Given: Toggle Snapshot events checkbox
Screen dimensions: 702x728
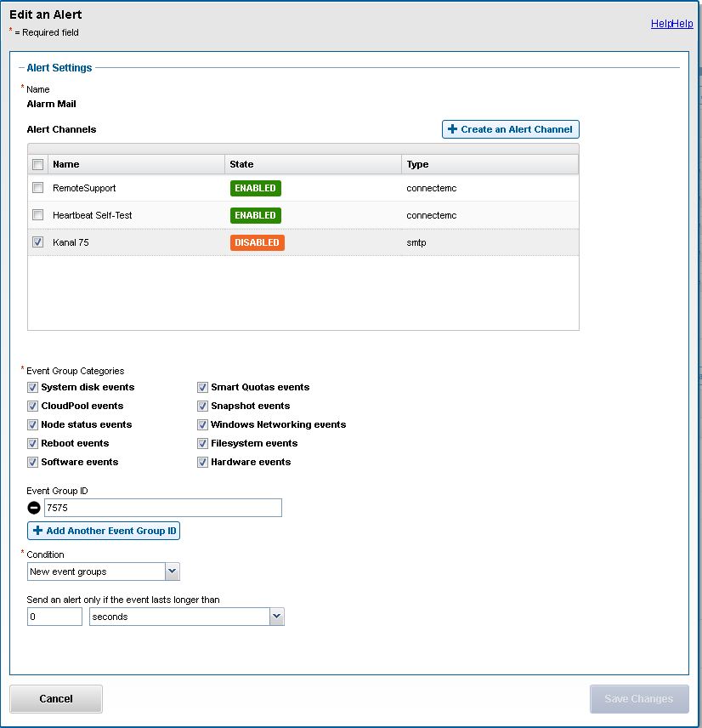Looking at the screenshot, I should tap(202, 406).
